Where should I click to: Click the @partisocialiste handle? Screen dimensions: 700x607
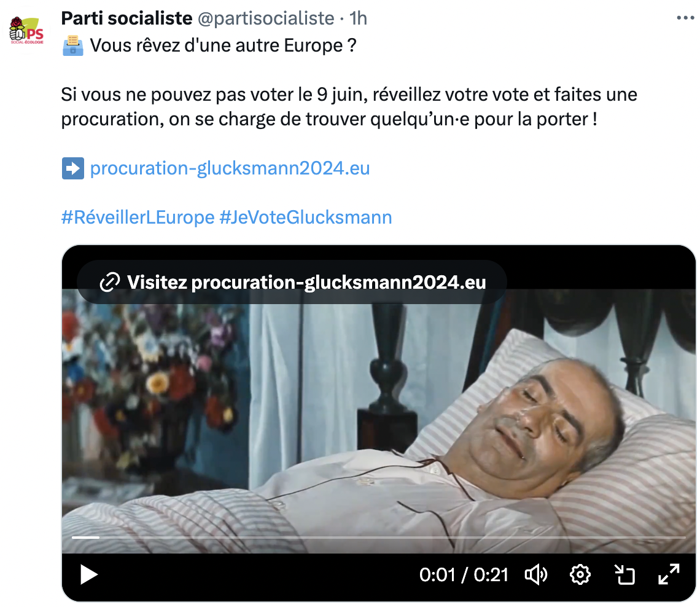[266, 18]
